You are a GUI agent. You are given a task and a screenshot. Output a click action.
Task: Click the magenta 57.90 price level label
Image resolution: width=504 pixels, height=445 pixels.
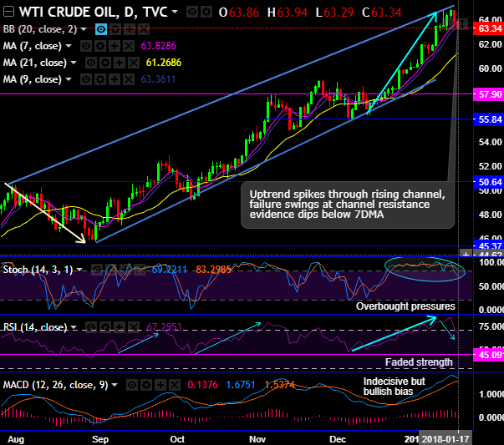pyautogui.click(x=489, y=94)
